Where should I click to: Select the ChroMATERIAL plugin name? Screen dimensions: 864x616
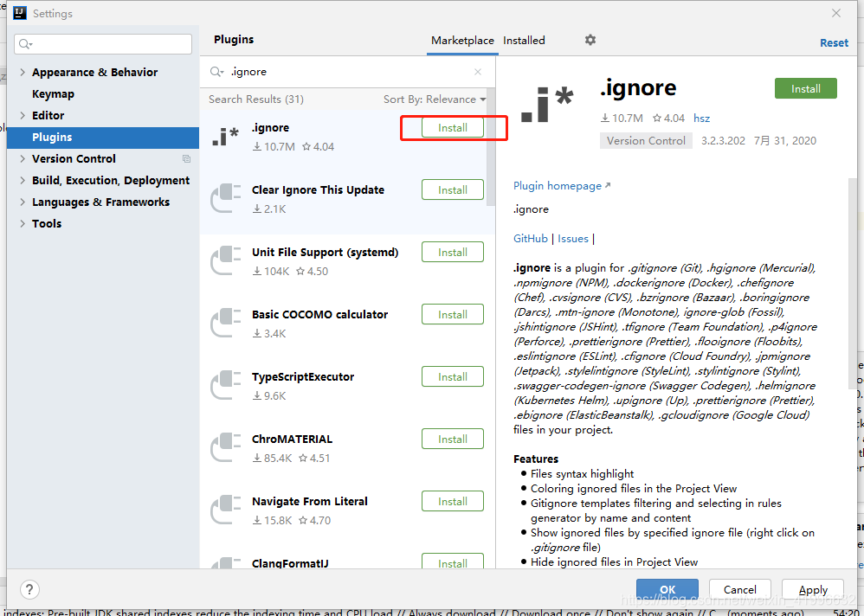click(292, 440)
